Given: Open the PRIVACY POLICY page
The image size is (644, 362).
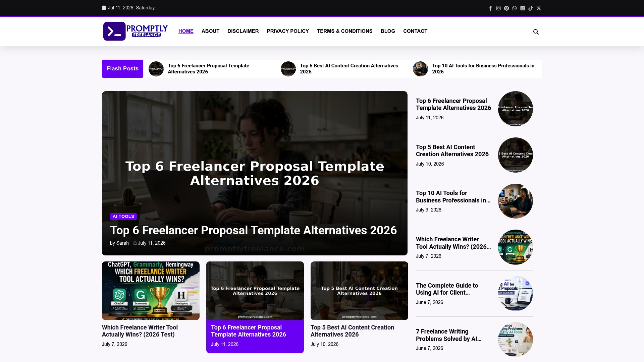Looking at the screenshot, I should pyautogui.click(x=288, y=31).
